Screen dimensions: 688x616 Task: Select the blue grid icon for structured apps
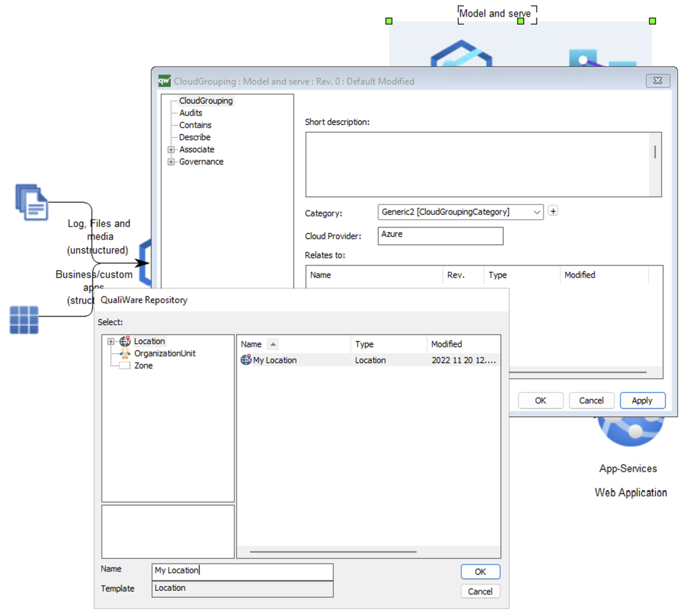click(x=23, y=320)
